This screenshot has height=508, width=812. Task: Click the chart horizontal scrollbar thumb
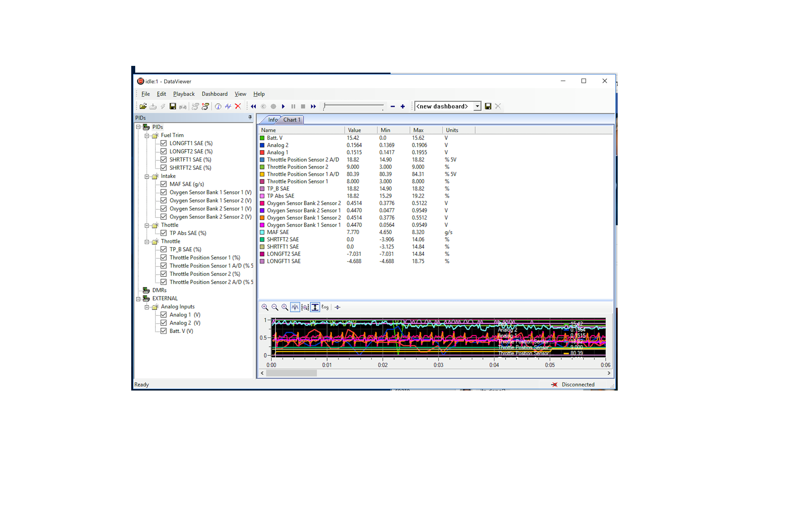coord(291,373)
